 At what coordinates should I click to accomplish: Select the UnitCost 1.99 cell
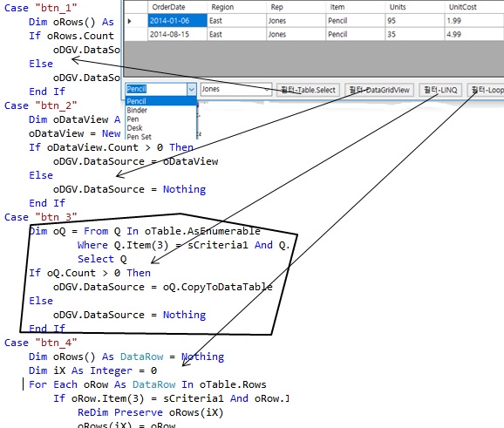(x=474, y=21)
